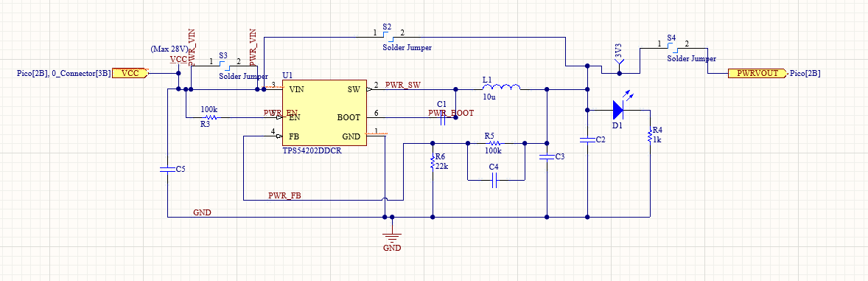Click the PWRVOUT output port
The width and height of the screenshot is (868, 281).
pyautogui.click(x=756, y=72)
